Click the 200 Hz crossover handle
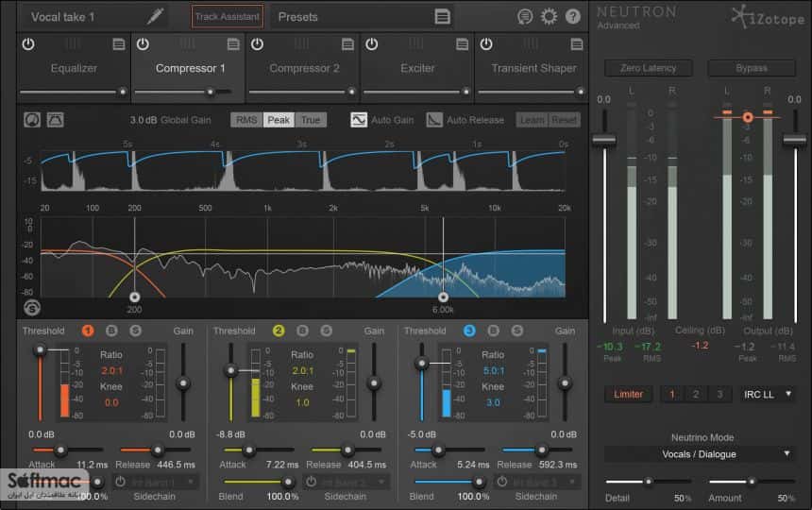Image resolution: width=812 pixels, height=510 pixels. 135,297
